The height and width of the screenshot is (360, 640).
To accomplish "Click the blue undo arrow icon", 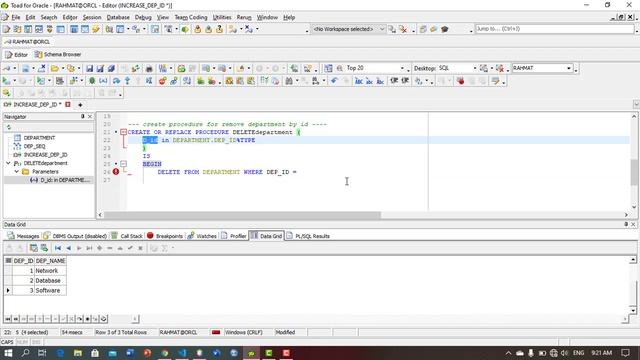I will click(x=334, y=81).
